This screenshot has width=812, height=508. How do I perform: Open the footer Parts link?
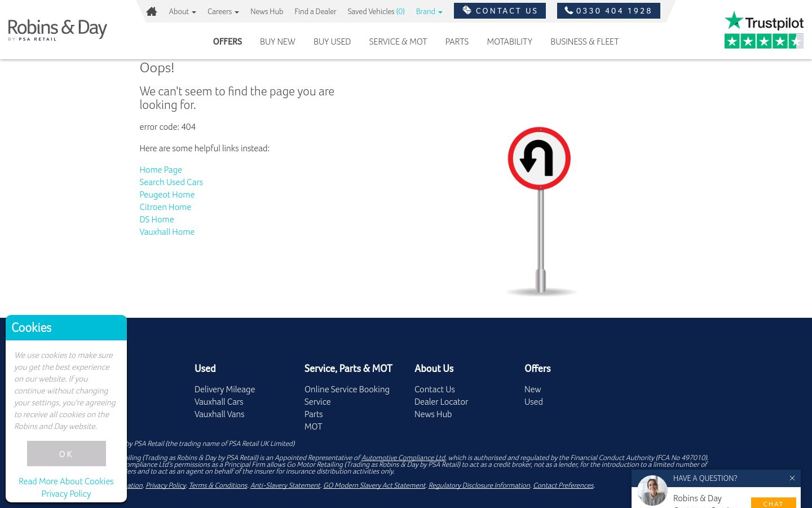click(x=314, y=414)
